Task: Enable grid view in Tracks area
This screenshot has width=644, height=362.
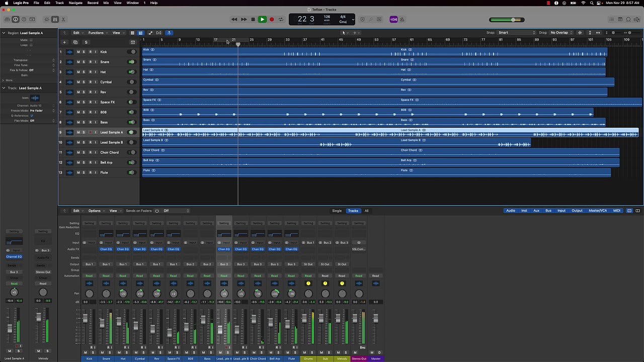Action: pos(132,33)
